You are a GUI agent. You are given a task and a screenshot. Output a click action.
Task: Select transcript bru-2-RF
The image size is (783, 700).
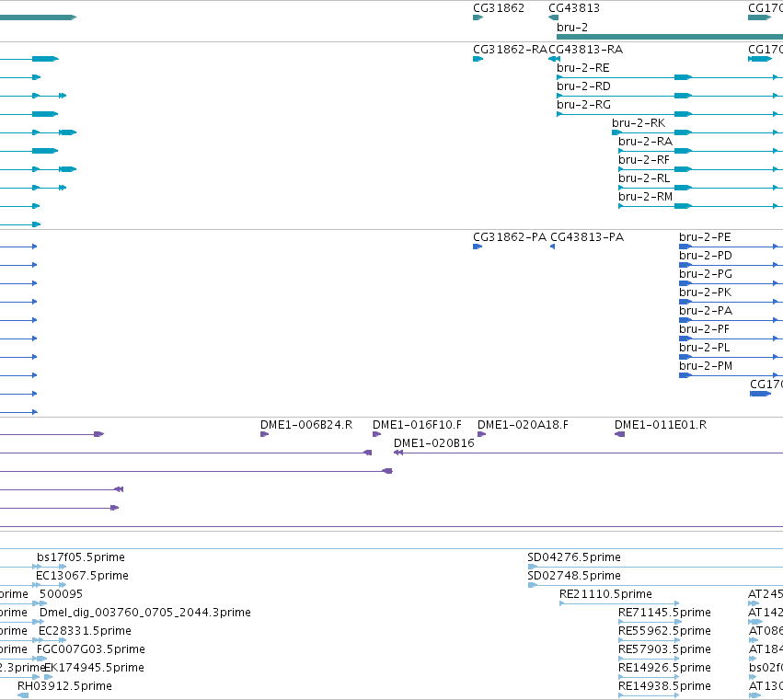click(644, 160)
